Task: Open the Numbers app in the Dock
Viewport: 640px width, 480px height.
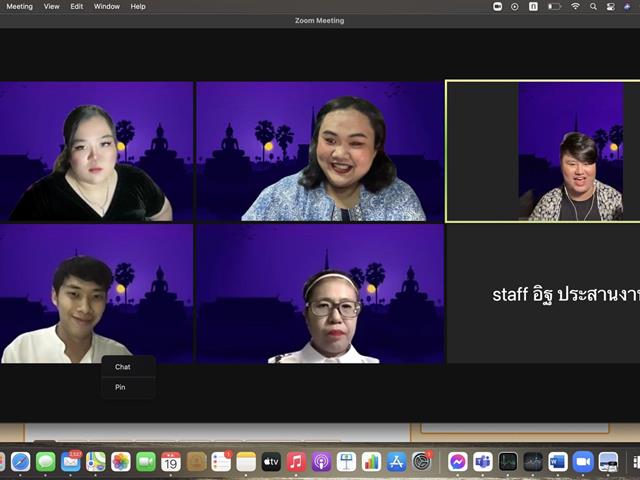Action: tap(371, 462)
